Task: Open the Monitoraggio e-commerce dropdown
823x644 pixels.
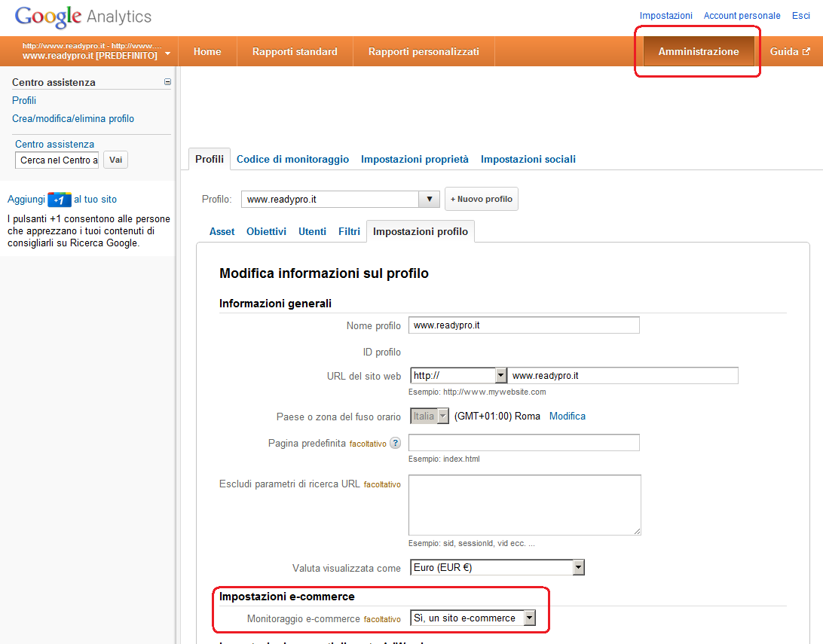Action: pos(473,618)
